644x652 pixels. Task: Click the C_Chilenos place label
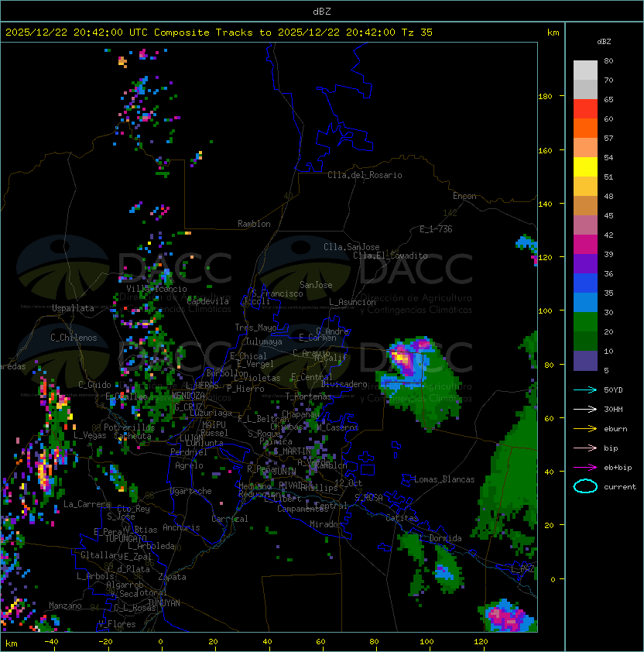click(x=74, y=338)
